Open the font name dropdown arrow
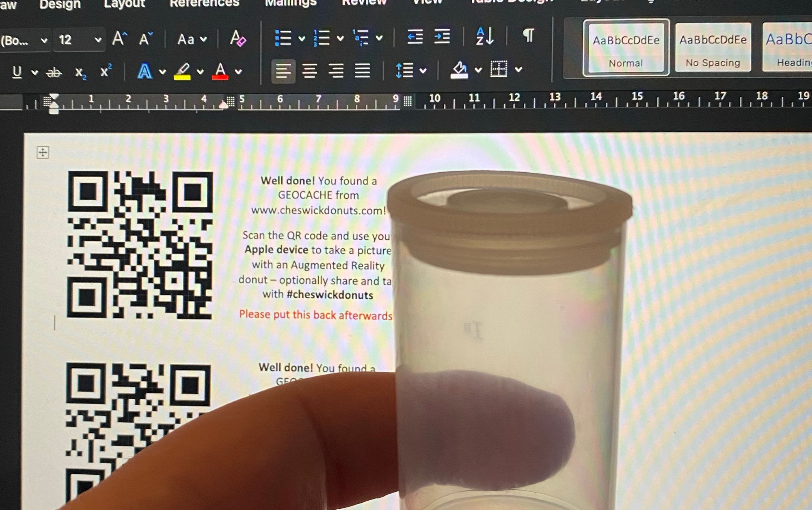 click(44, 41)
